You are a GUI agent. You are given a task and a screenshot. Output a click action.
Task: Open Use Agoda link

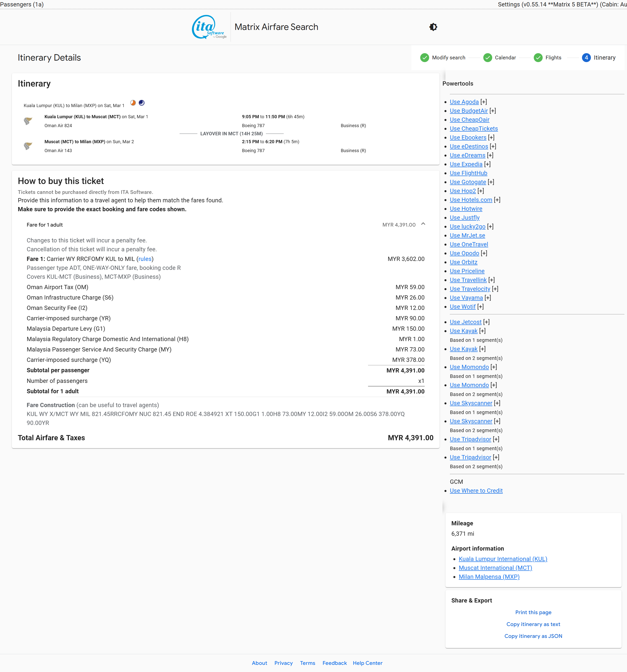(464, 102)
